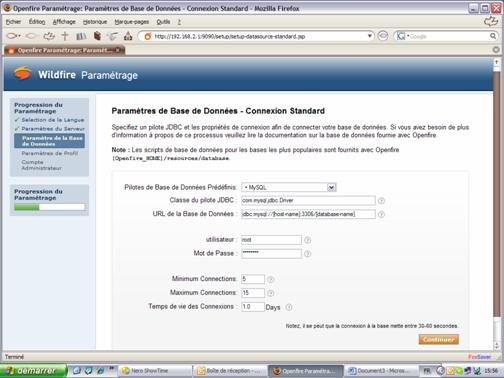
Task: Open the address bar URL history dropdown arrow
Action: (x=369, y=36)
